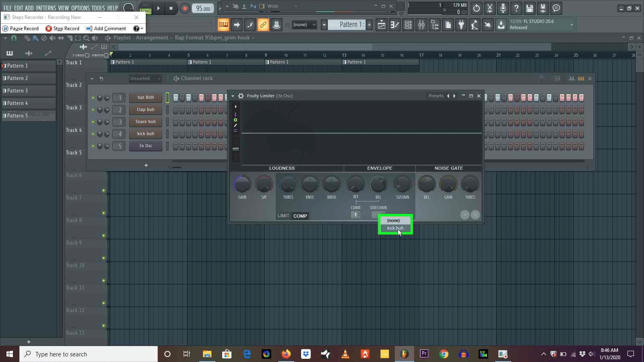Screen dimensions: 644x362
Task: Toggle mute LED for 'hat BUH' channel
Action: 93,98
